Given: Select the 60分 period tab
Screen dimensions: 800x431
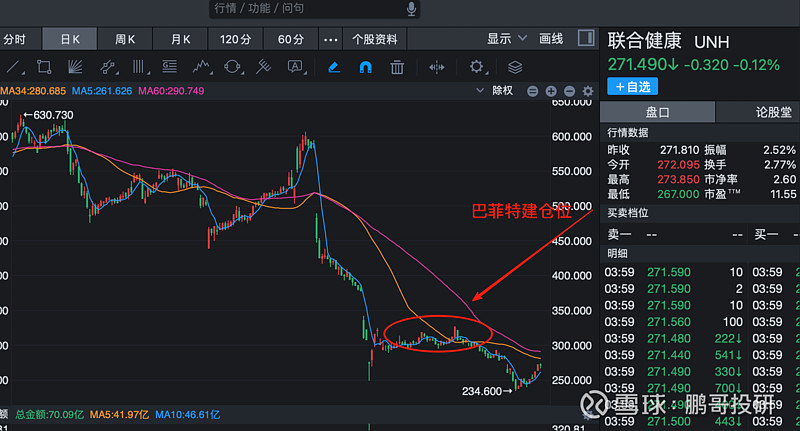Looking at the screenshot, I should (291, 39).
